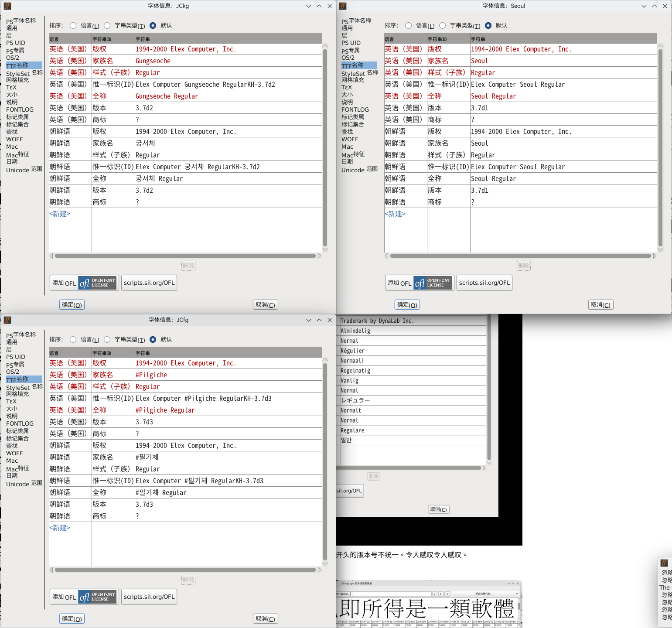672x628 pixels.
Task: Maximize the JCfg font info window
Action: coord(319,320)
